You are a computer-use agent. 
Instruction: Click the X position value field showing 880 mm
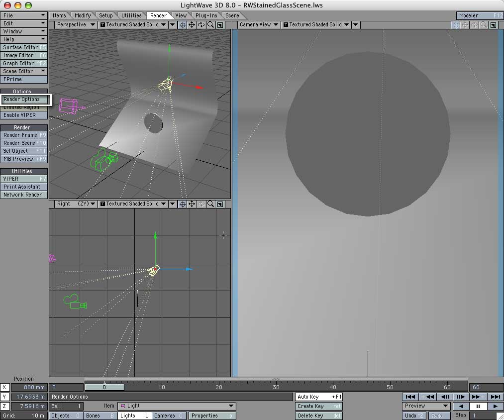tap(28, 388)
